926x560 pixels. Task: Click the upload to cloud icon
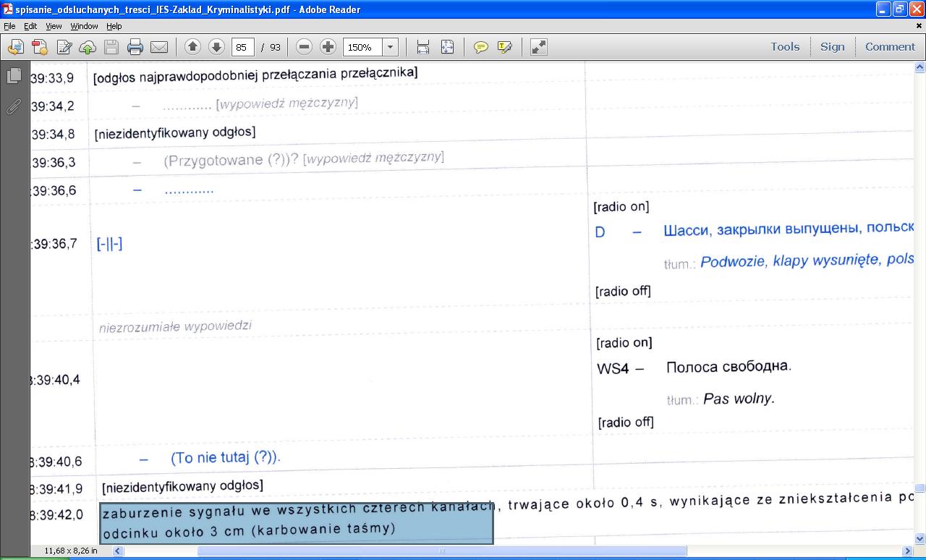coord(88,47)
